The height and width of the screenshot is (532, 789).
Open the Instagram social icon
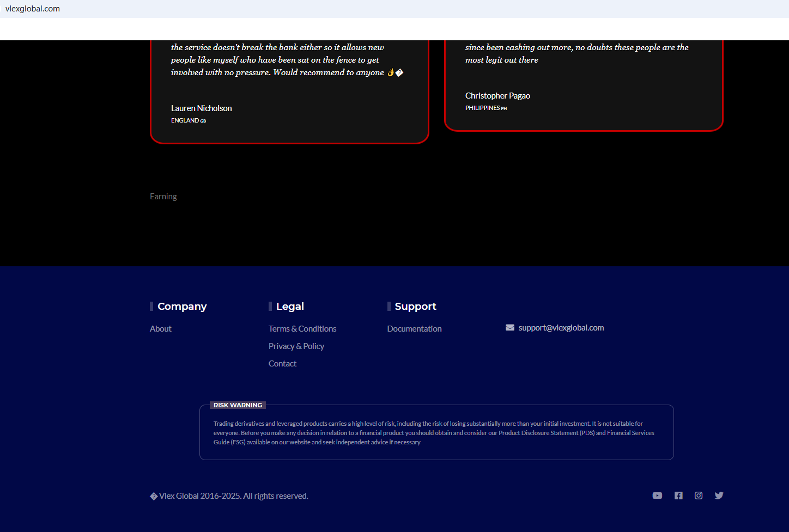click(699, 496)
